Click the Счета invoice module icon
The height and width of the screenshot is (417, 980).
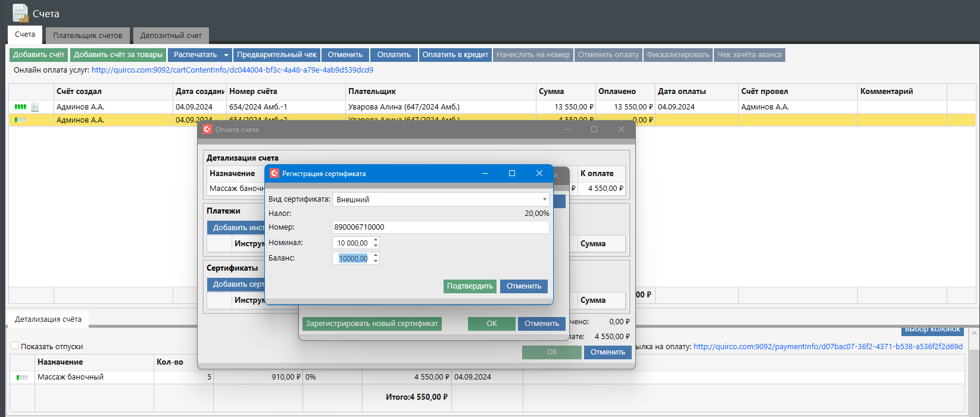[20, 13]
